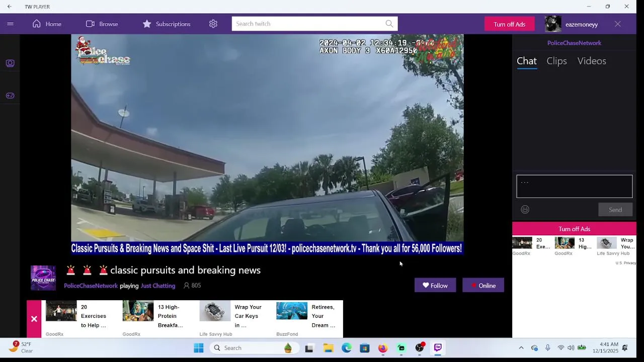Image resolution: width=644 pixels, height=362 pixels.
Task: Switch to the Videos tab
Action: point(592,61)
